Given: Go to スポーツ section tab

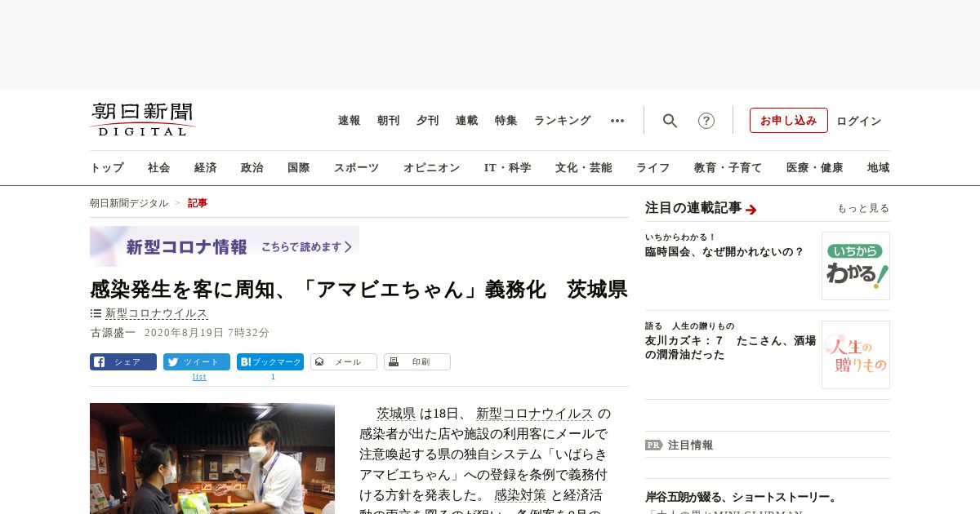Looking at the screenshot, I should coord(356,168).
